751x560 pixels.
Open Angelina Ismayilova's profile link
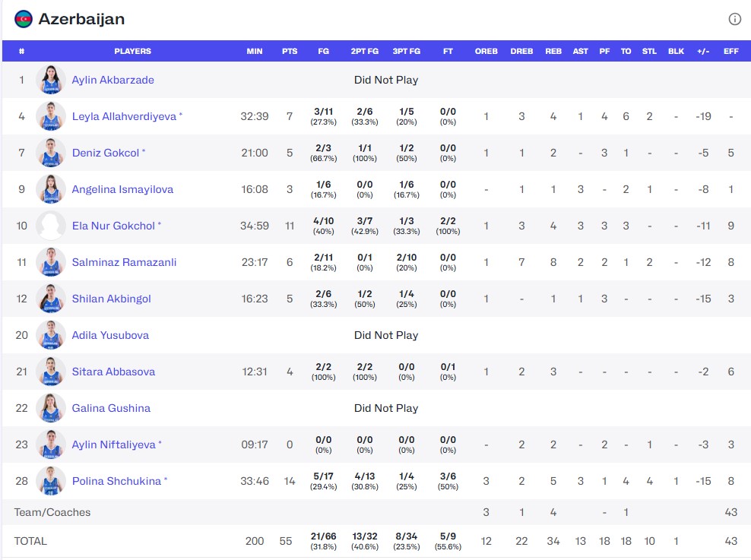tap(122, 189)
